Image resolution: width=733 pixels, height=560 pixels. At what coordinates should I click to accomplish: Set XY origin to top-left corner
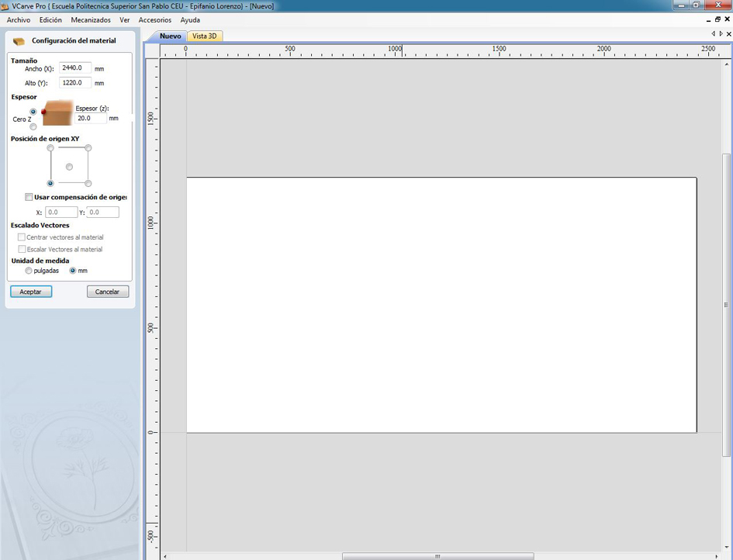coord(50,148)
